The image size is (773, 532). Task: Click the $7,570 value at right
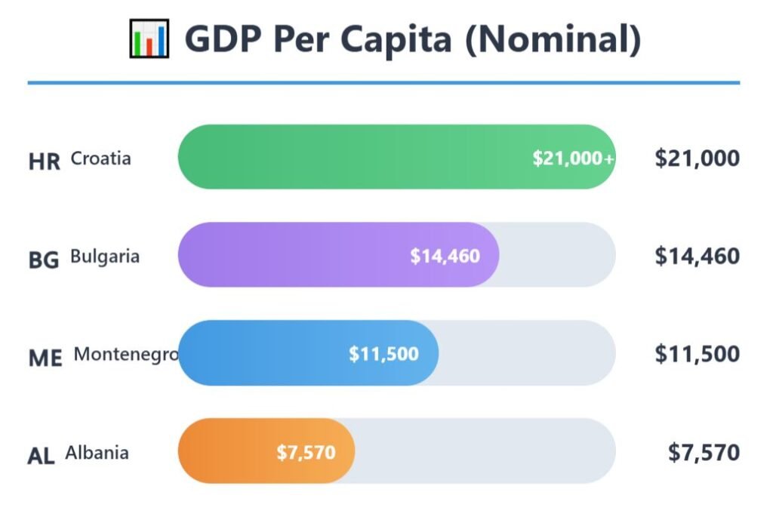[703, 452]
